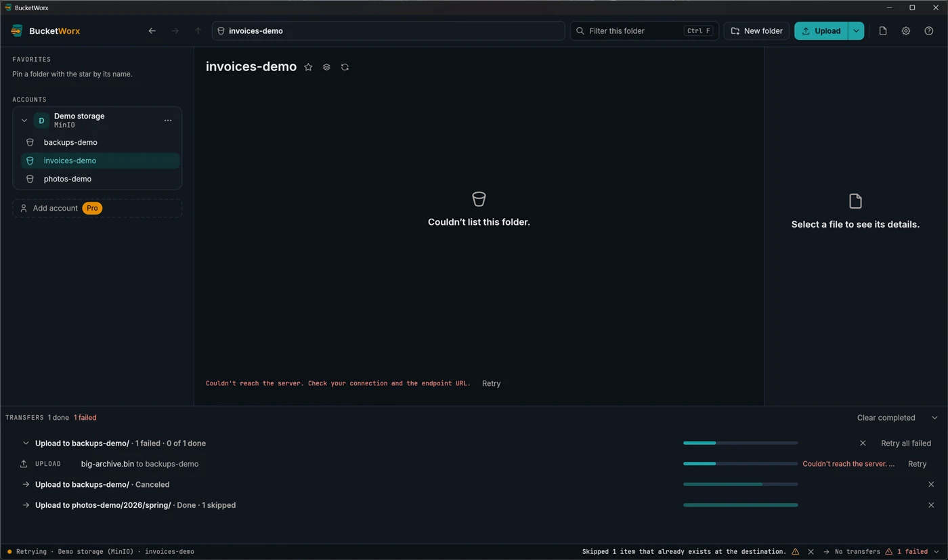The height and width of the screenshot is (560, 948).
Task: Retry the big-archive.bin upload
Action: click(918, 464)
